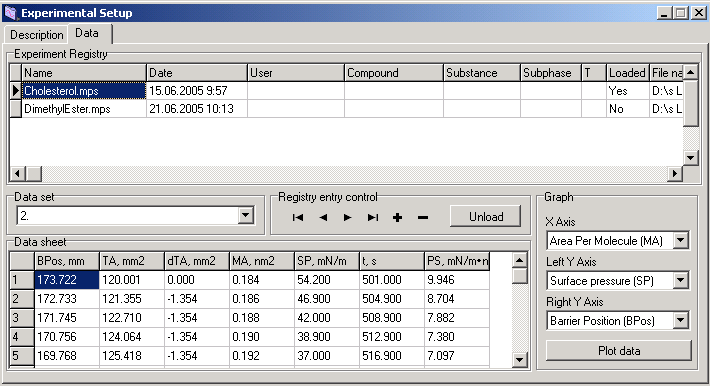
Task: Go to next registry entry
Action: 348,217
